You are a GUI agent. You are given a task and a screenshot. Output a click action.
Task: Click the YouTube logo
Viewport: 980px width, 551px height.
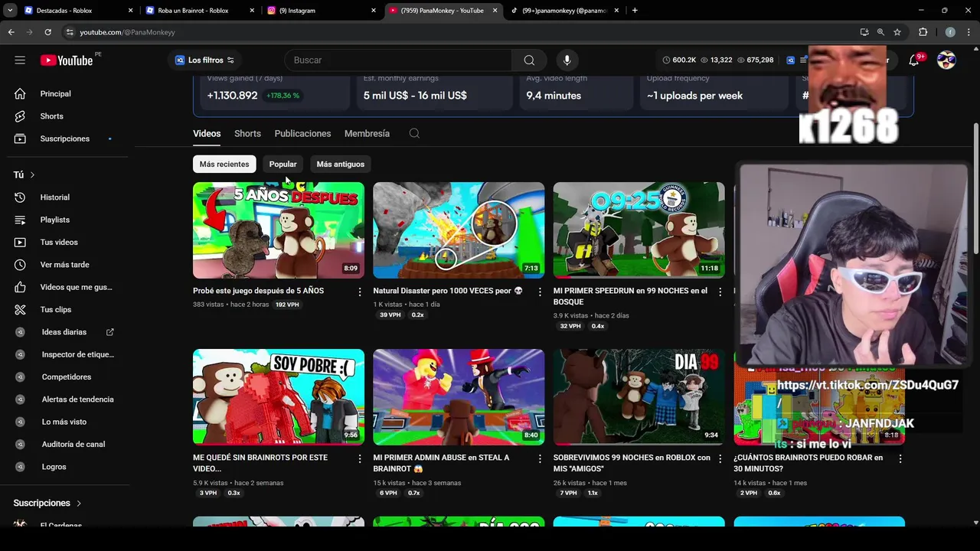click(67, 60)
